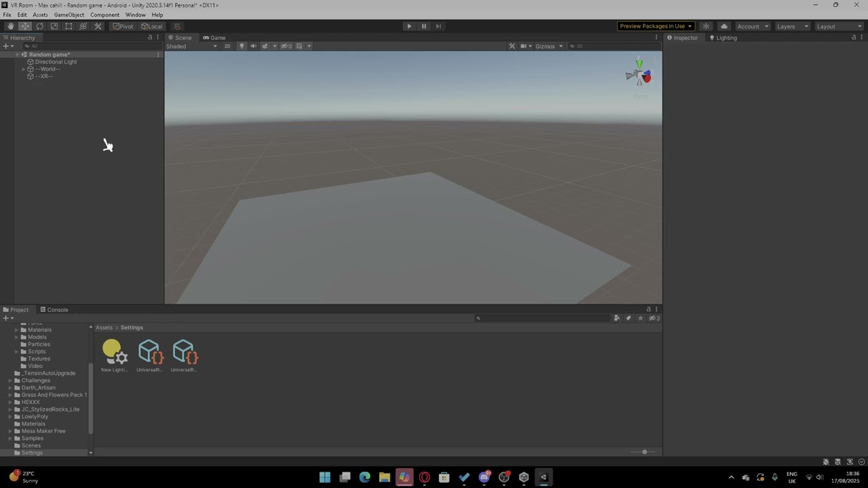
Task: Expand the --World-- object in Hierarchy
Action: [24, 69]
